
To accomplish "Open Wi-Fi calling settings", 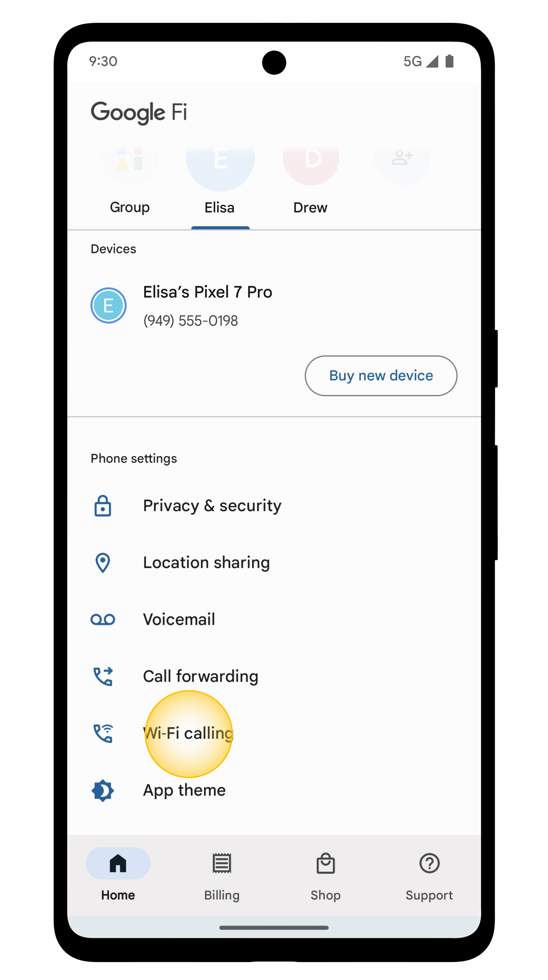I will click(274, 733).
